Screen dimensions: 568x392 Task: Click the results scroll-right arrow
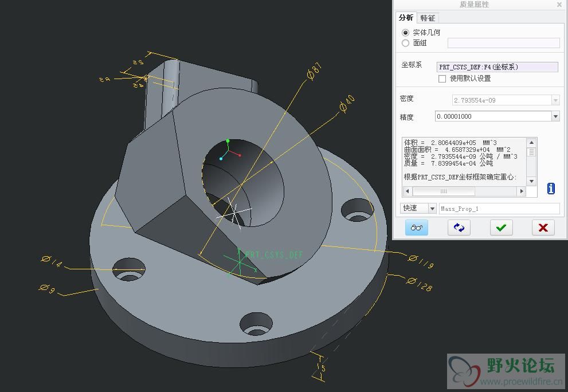point(522,191)
